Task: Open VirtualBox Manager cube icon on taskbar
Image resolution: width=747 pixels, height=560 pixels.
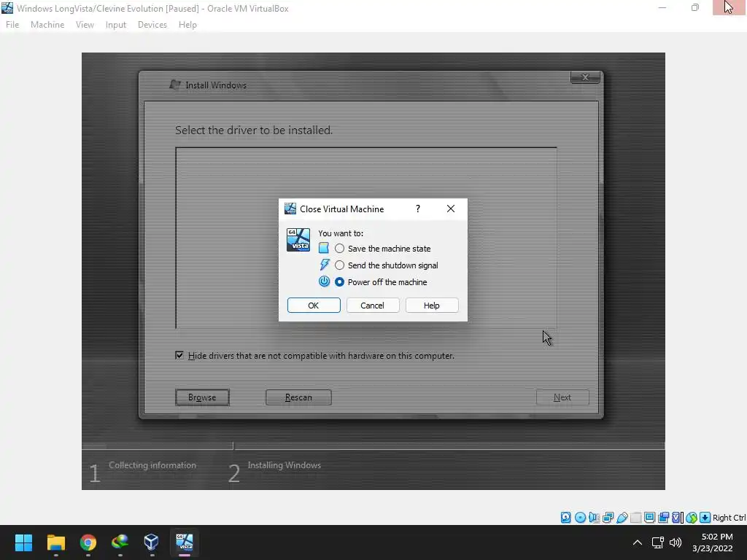Action: tap(152, 542)
